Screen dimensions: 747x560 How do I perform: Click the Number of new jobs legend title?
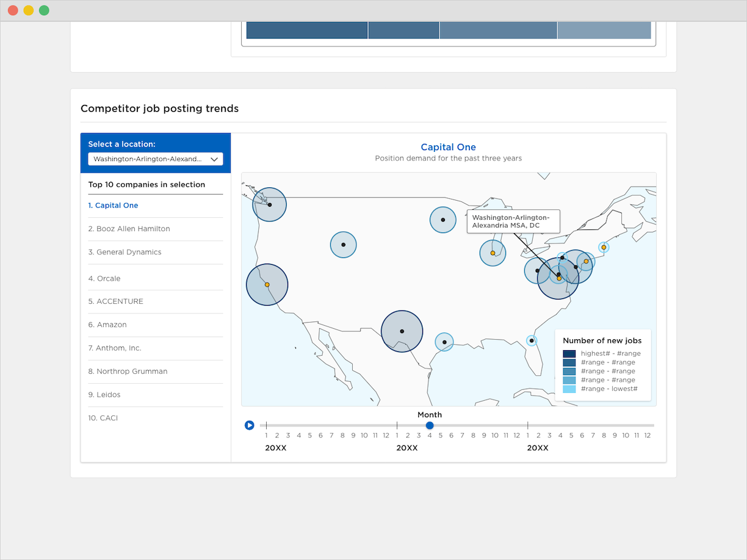(x=602, y=341)
